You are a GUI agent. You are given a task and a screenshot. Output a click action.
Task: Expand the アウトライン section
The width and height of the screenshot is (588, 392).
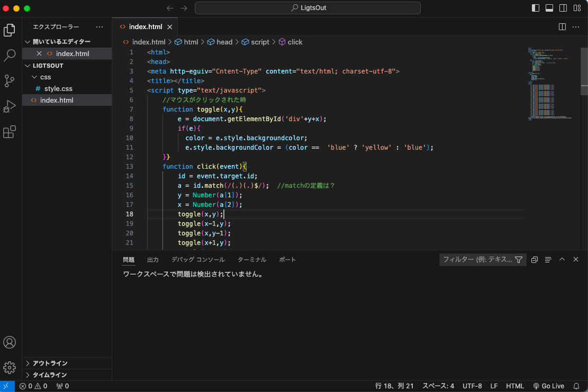coord(50,363)
